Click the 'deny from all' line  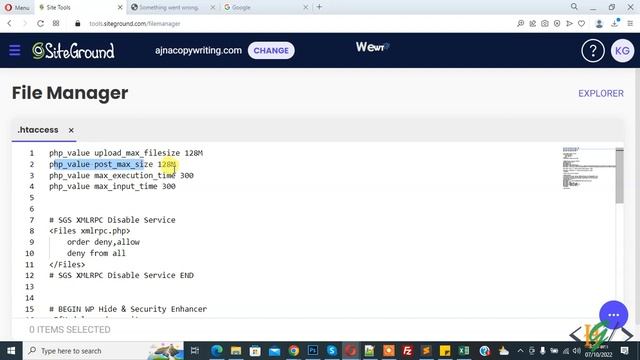96,253
